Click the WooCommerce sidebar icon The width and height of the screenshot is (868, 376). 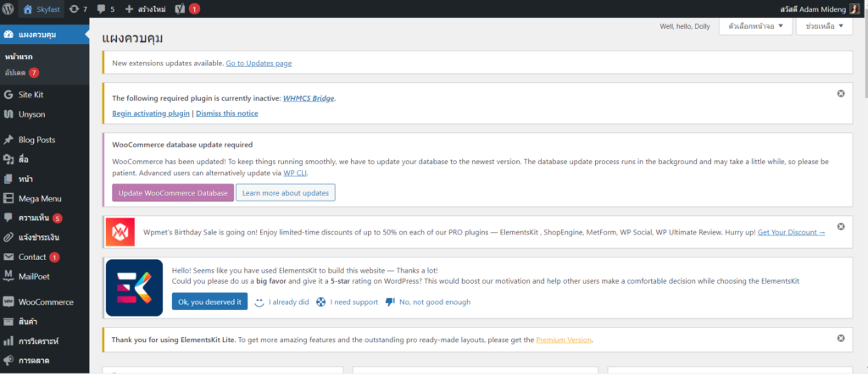click(x=8, y=302)
